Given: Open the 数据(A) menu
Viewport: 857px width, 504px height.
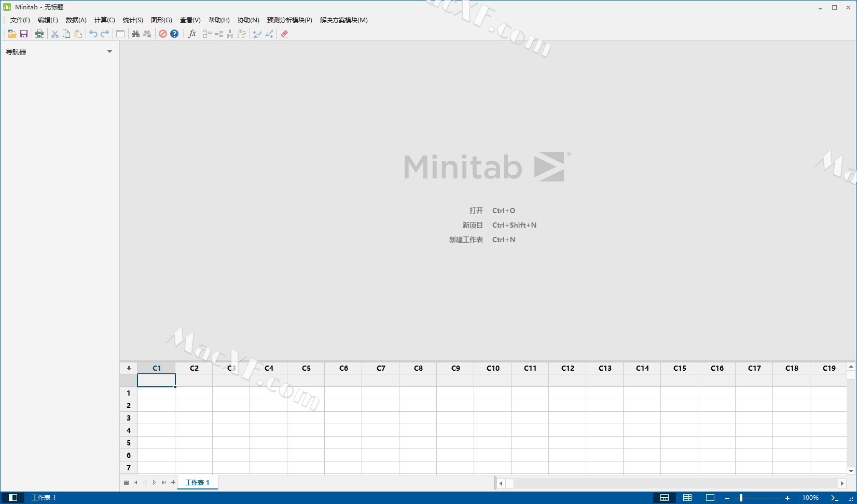Looking at the screenshot, I should click(x=76, y=20).
